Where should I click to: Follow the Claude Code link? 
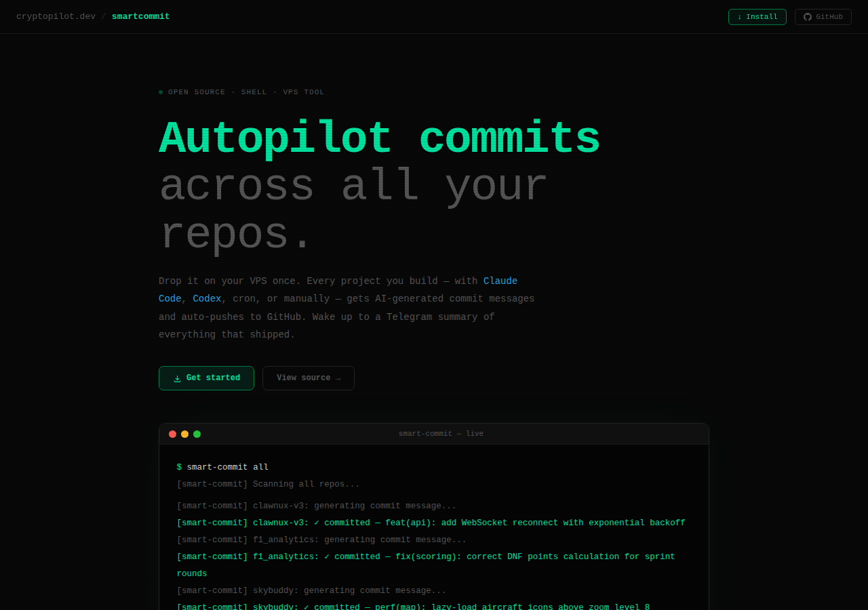500,281
